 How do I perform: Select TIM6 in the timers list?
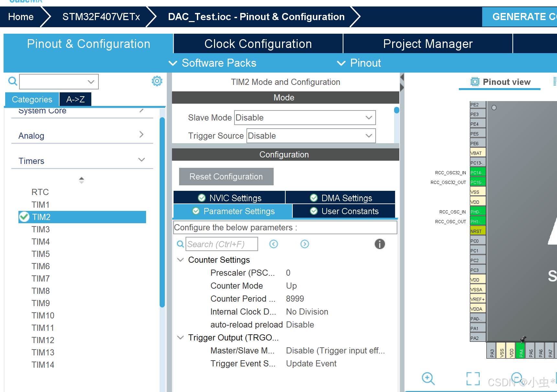tap(40, 266)
